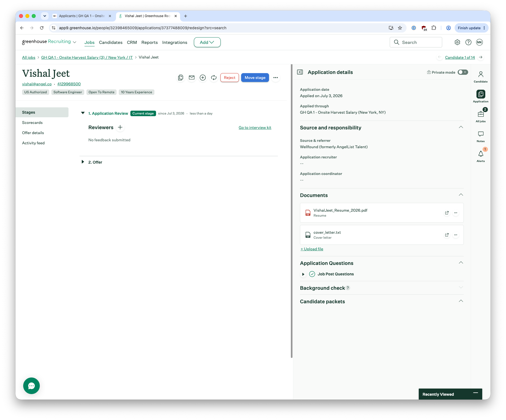Open browser extensions puzzle icon
This screenshot has height=420, width=506.
coord(434,28)
